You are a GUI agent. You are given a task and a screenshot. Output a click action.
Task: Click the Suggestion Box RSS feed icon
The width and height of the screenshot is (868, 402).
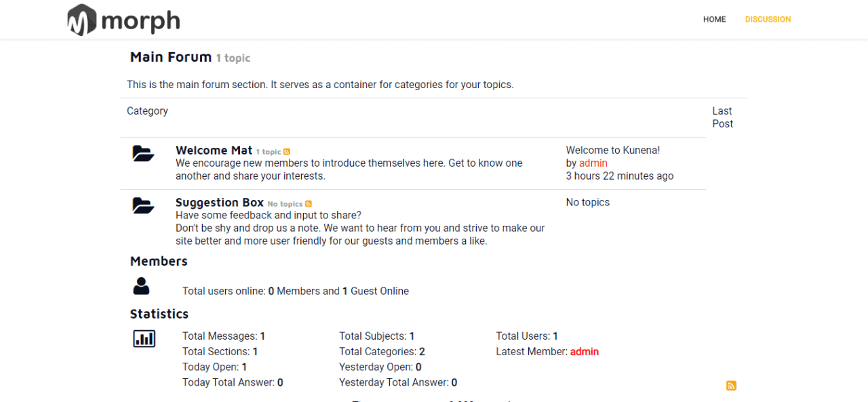click(309, 204)
